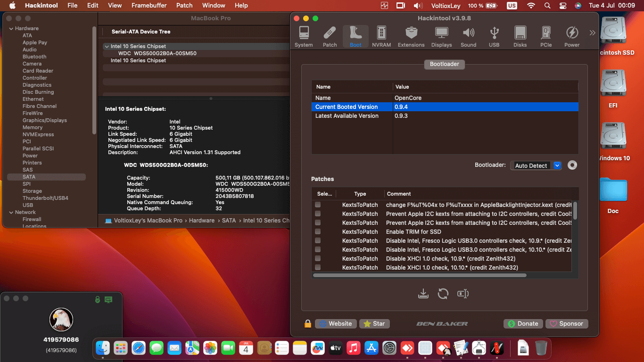Viewport: 644px width, 362px height.
Task: Open the Disks toolbar icon
Action: point(520,37)
